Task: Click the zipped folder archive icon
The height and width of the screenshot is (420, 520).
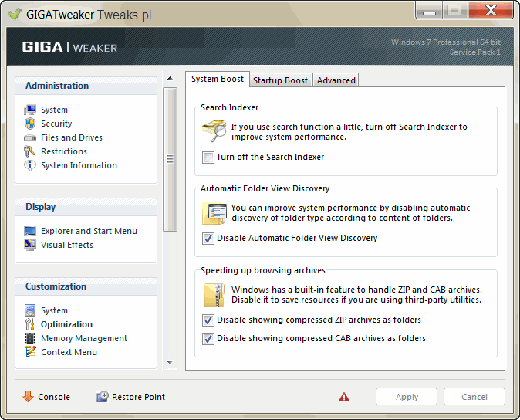Action: tap(214, 295)
